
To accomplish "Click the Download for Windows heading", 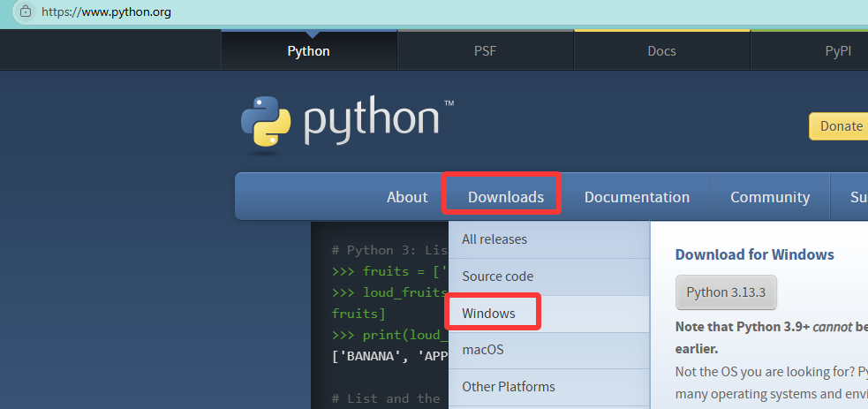I will click(754, 254).
